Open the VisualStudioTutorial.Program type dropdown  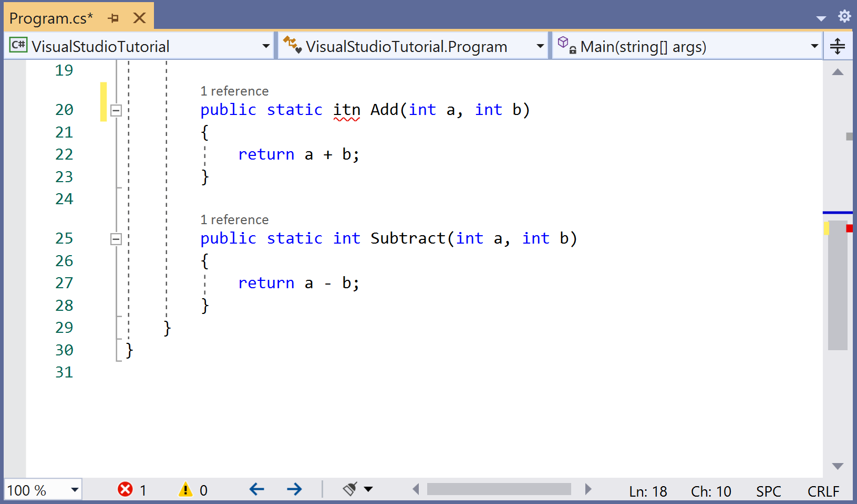(540, 46)
